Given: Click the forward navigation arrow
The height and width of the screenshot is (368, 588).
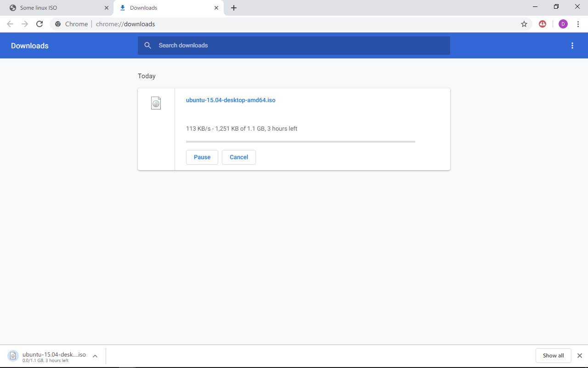Looking at the screenshot, I should pyautogui.click(x=24, y=24).
